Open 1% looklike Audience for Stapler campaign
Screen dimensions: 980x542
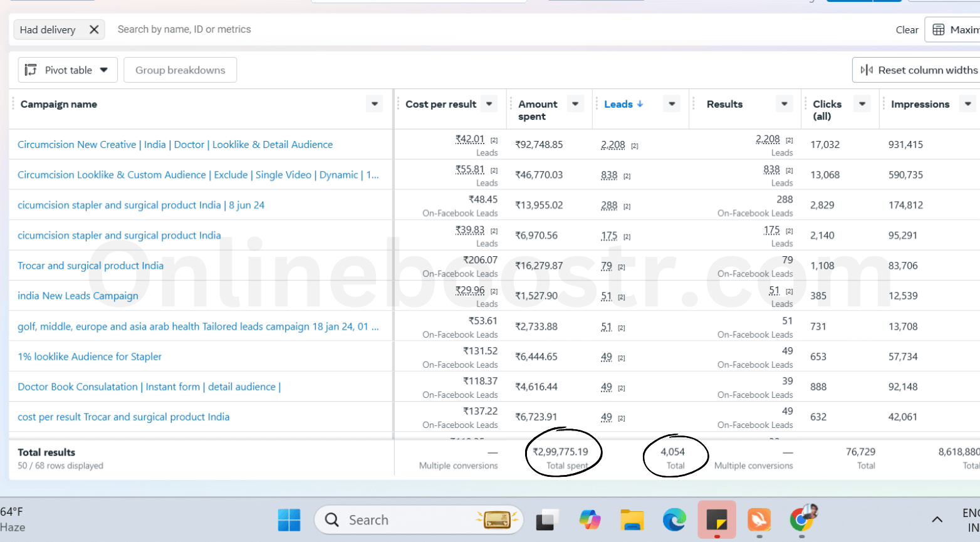[x=90, y=357]
